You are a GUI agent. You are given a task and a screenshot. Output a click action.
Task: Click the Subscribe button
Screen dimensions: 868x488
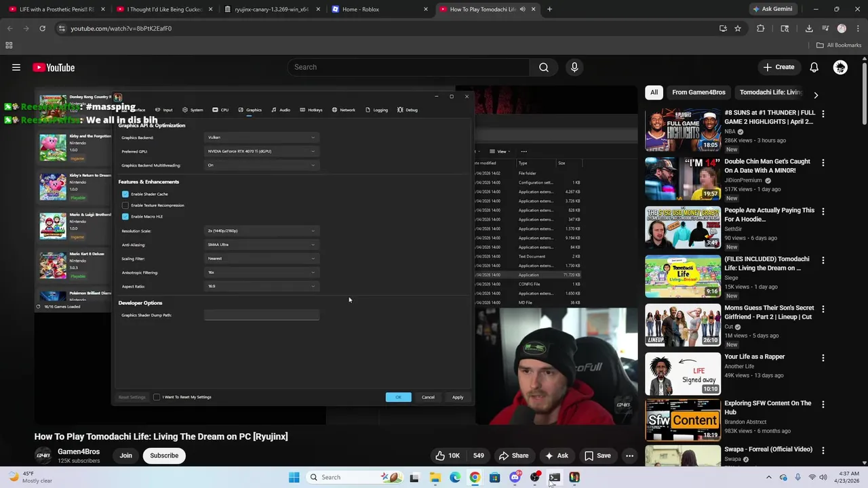pos(164,455)
